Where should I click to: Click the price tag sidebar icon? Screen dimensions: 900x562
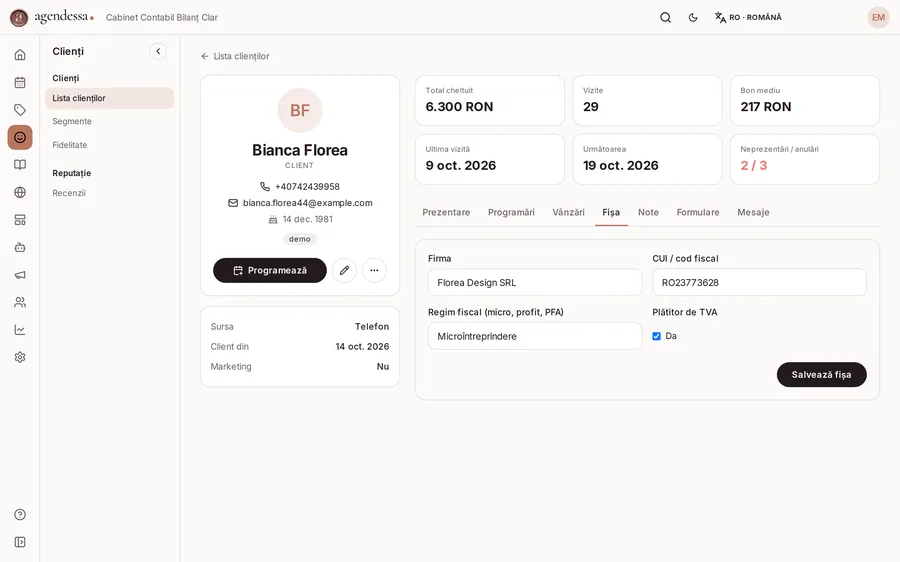[x=20, y=110]
